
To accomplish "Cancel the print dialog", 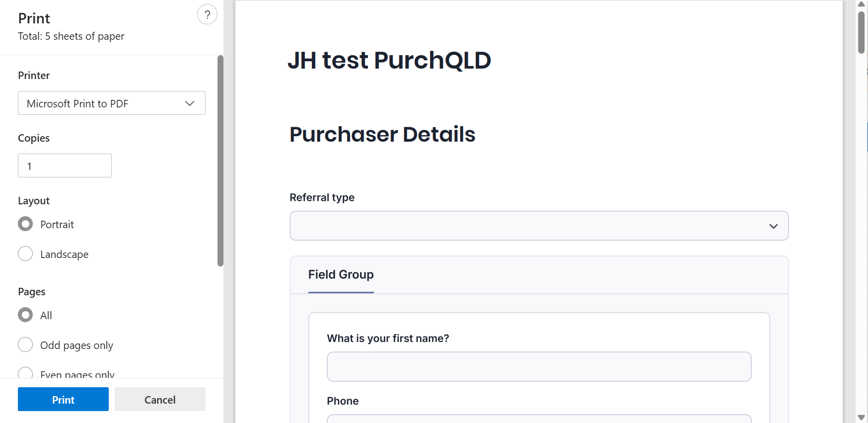I will click(x=160, y=399).
